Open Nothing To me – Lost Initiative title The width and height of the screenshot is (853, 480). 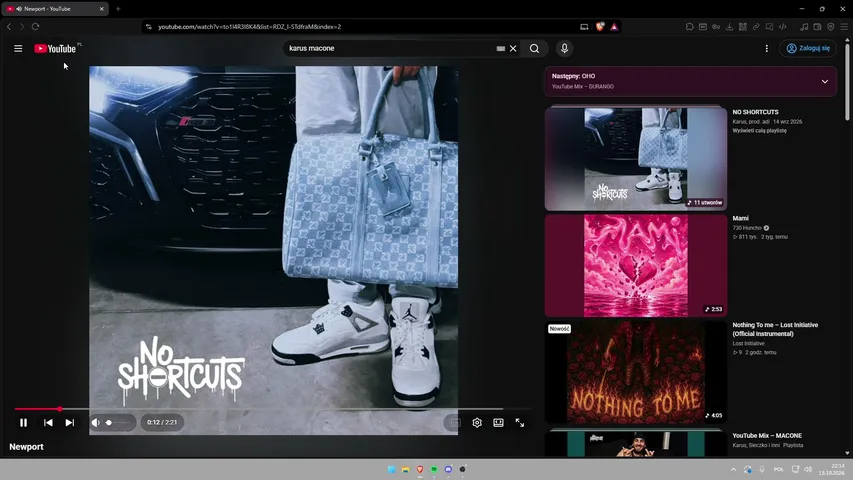tap(775, 329)
